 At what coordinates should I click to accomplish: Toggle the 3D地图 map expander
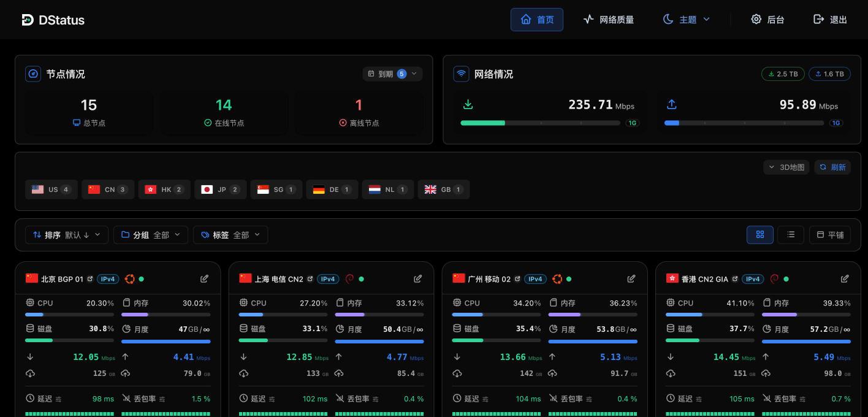786,167
